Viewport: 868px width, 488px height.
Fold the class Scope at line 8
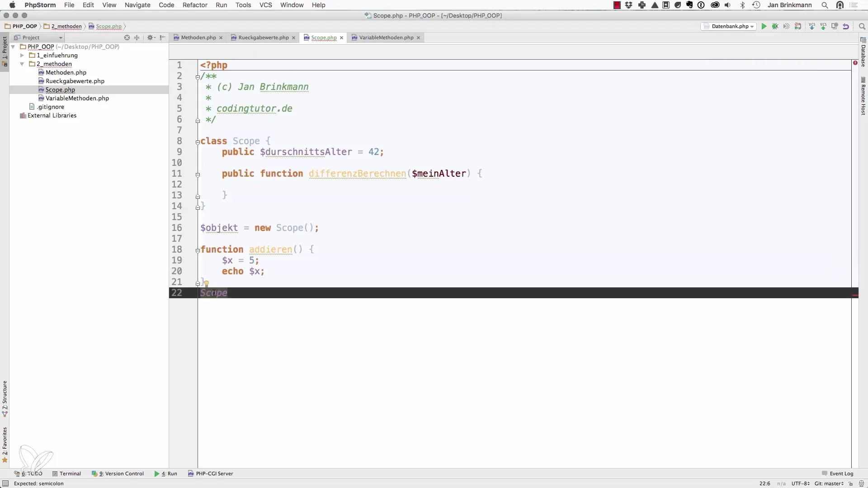pos(198,142)
